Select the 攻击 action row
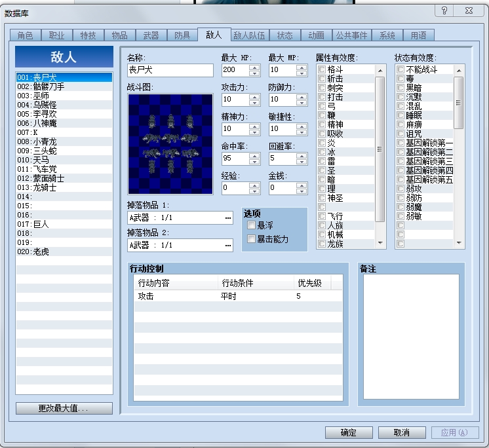This screenshot has width=489, height=448. tap(238, 296)
